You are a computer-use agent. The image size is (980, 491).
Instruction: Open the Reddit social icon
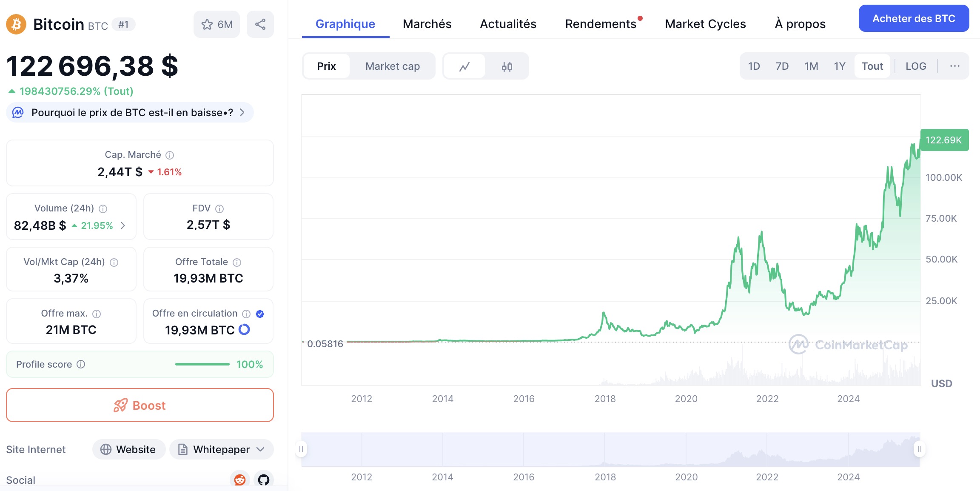pos(240,480)
